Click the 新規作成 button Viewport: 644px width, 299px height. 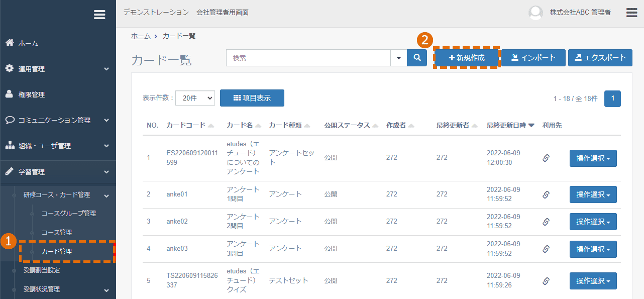467,58
